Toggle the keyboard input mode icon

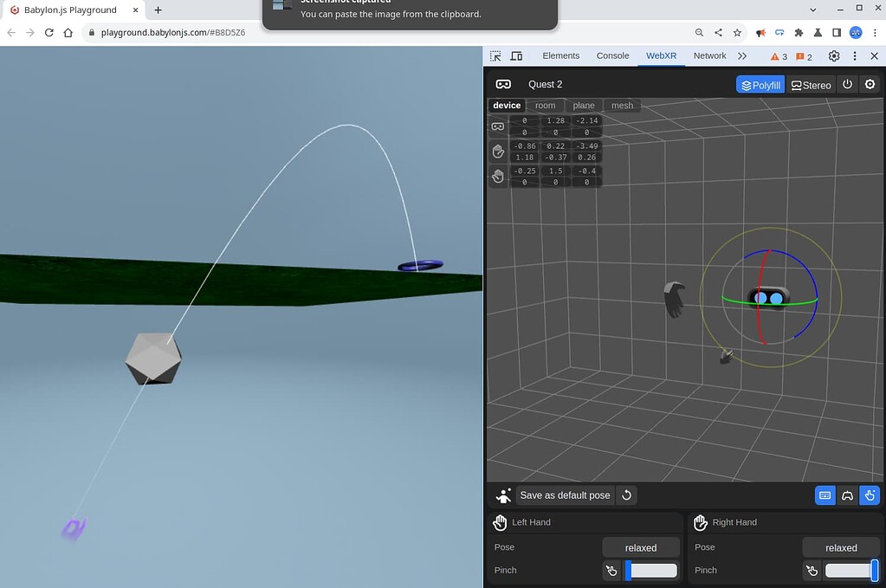pos(825,494)
